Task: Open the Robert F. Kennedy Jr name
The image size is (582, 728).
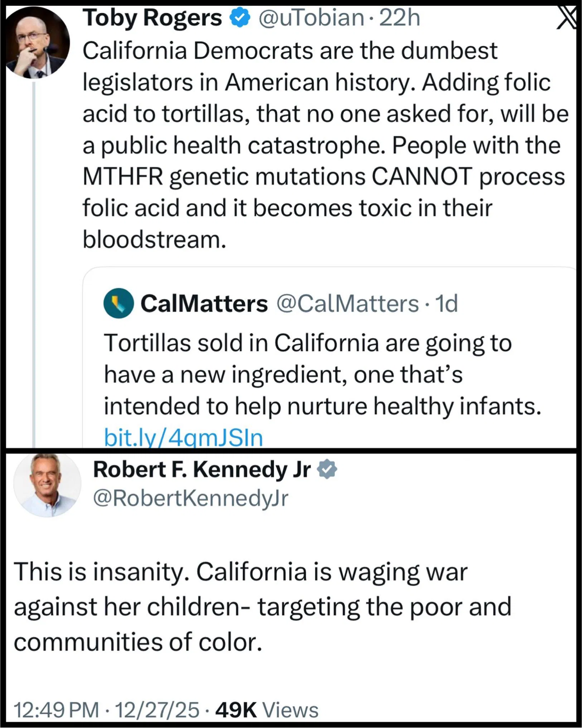Action: point(202,469)
